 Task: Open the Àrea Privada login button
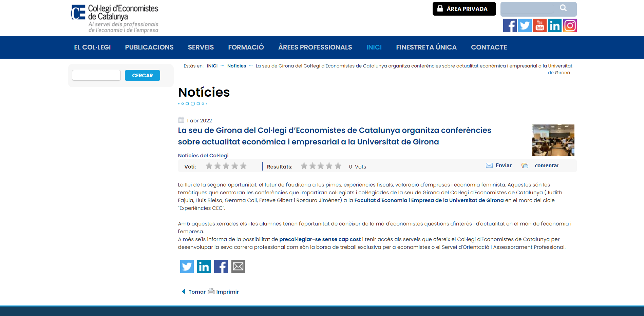point(464,9)
